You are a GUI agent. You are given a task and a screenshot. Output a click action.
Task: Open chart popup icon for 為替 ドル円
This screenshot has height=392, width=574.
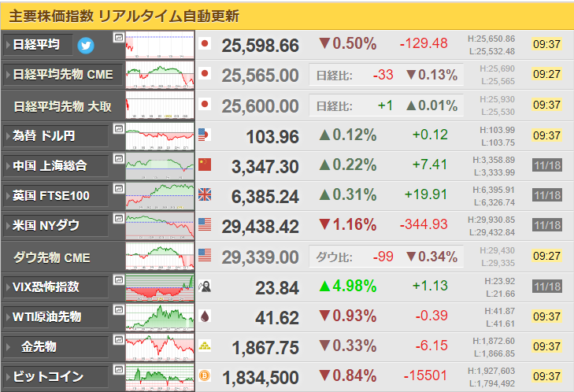point(118,129)
